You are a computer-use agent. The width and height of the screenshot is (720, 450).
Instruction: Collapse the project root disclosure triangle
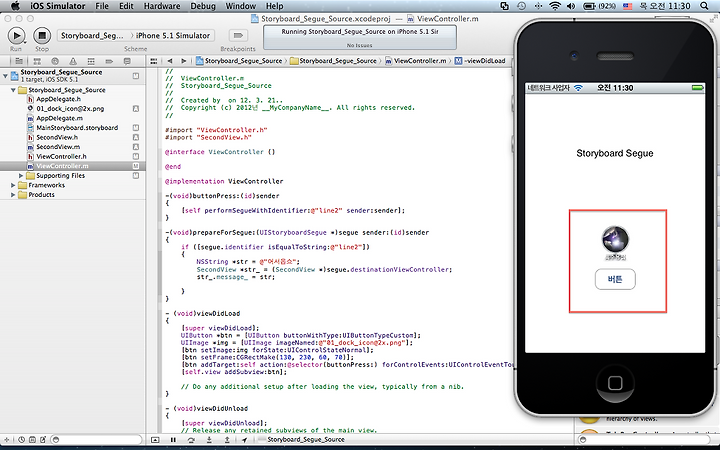coord(5,76)
